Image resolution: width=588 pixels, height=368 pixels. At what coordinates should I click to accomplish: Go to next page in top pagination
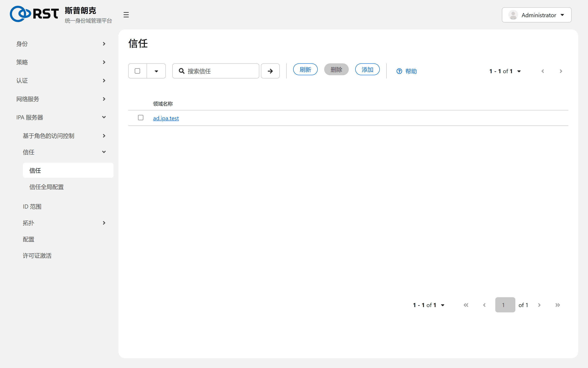click(x=561, y=71)
